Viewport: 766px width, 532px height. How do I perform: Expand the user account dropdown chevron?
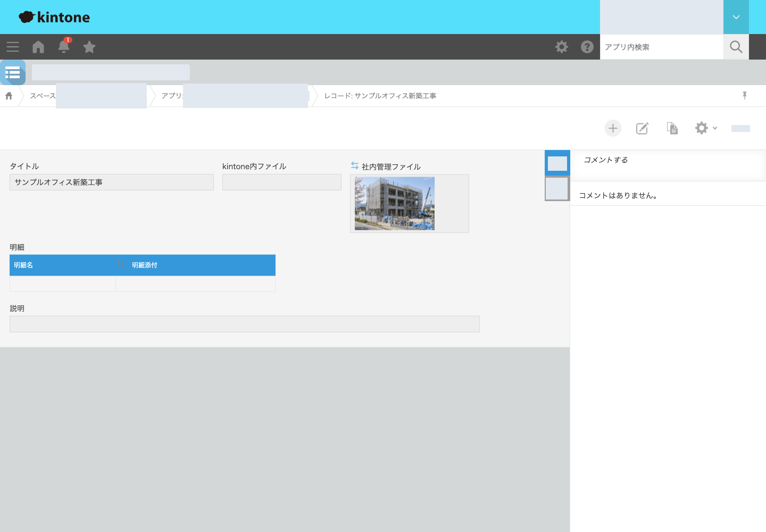tap(736, 17)
